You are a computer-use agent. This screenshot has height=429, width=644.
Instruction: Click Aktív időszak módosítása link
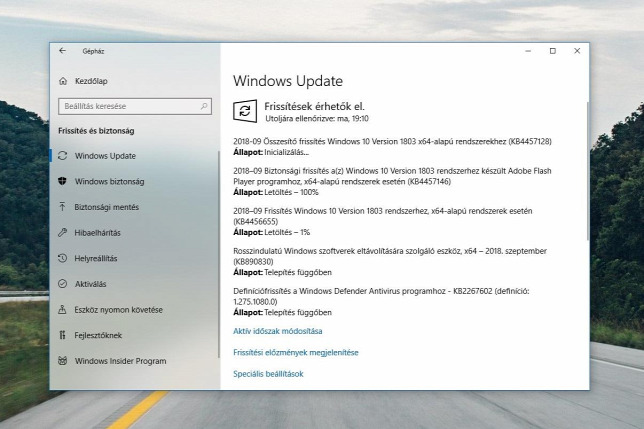278,331
